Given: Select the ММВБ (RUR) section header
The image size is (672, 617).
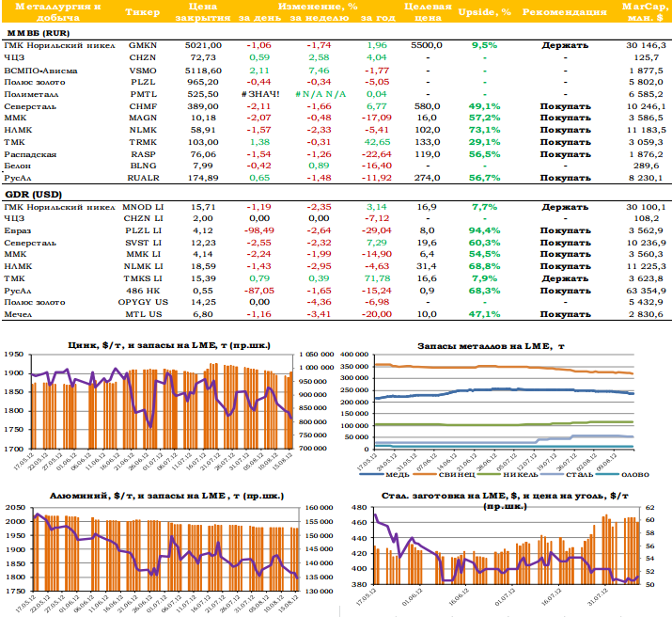Looking at the screenshot, I should point(39,34).
